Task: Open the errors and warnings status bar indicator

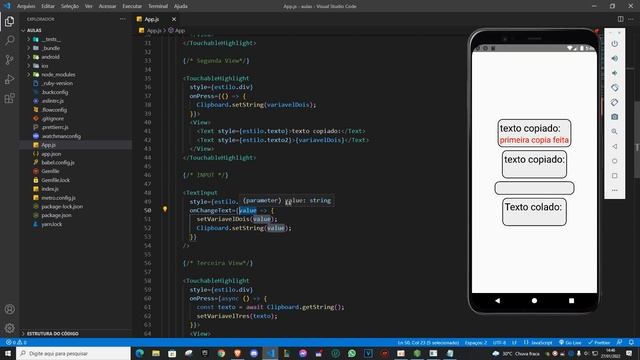Action: (16, 342)
